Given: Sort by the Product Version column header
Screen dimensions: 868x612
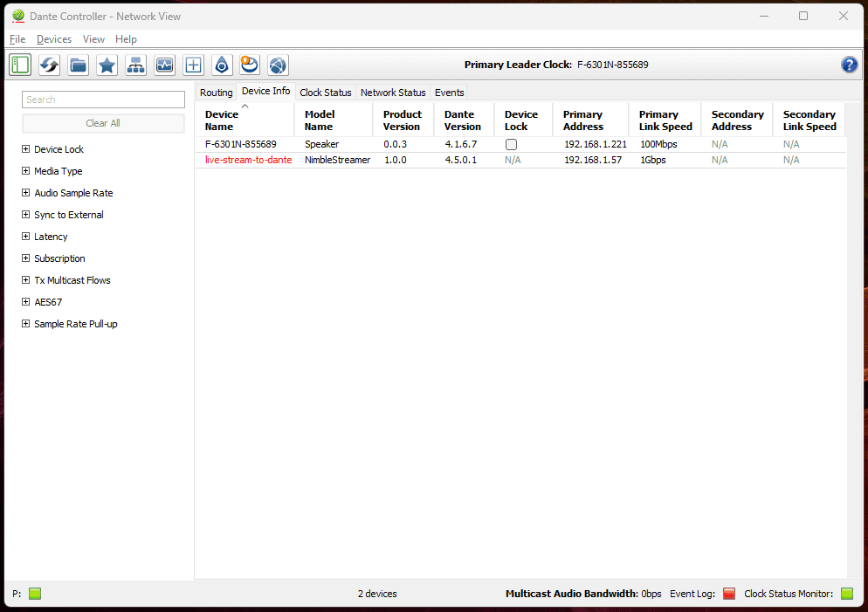Looking at the screenshot, I should coord(403,120).
